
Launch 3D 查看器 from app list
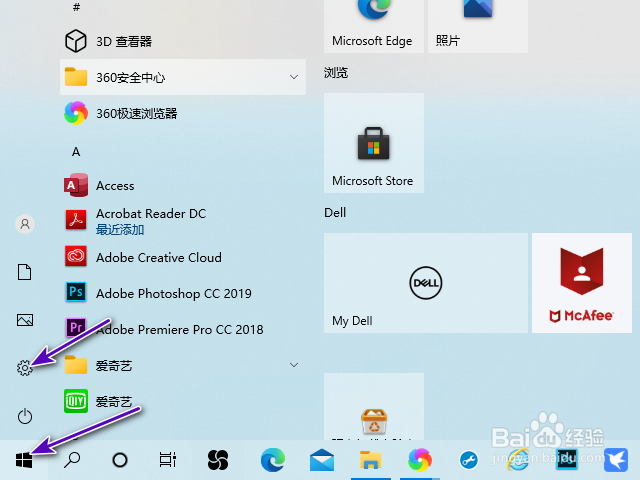pyautogui.click(x=183, y=41)
